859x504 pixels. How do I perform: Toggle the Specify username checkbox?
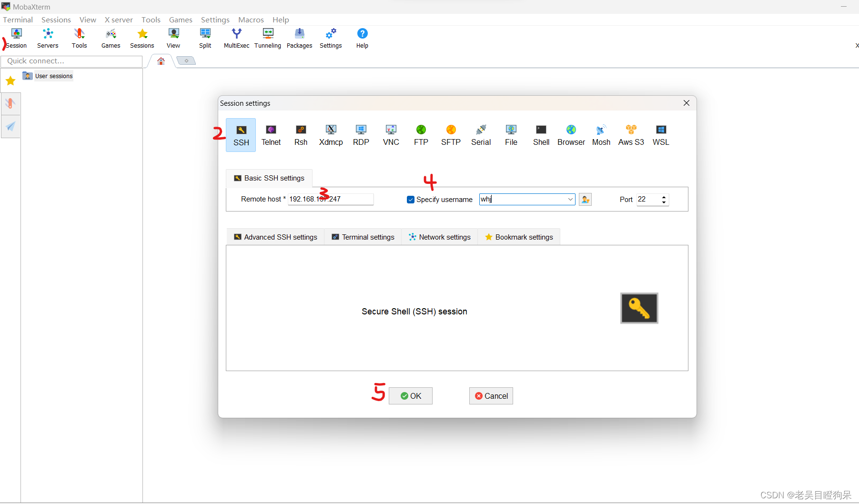(x=411, y=200)
